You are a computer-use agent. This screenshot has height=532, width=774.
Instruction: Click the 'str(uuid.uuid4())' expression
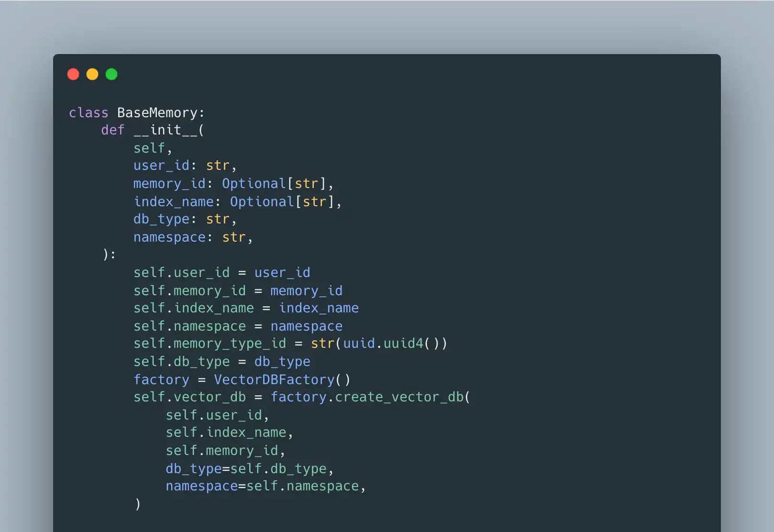(379, 344)
